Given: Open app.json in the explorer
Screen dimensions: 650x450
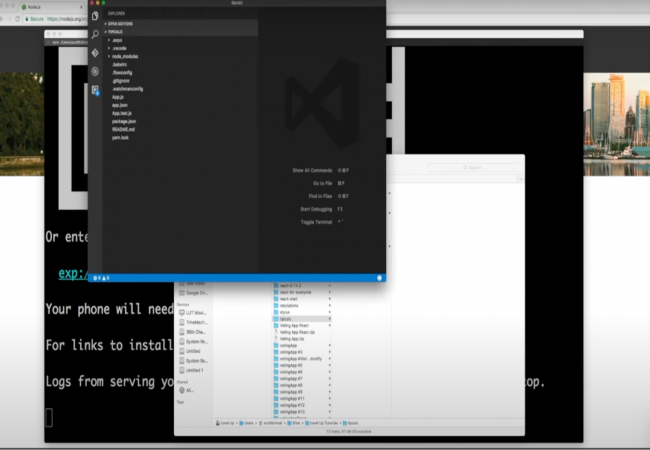Looking at the screenshot, I should [120, 105].
